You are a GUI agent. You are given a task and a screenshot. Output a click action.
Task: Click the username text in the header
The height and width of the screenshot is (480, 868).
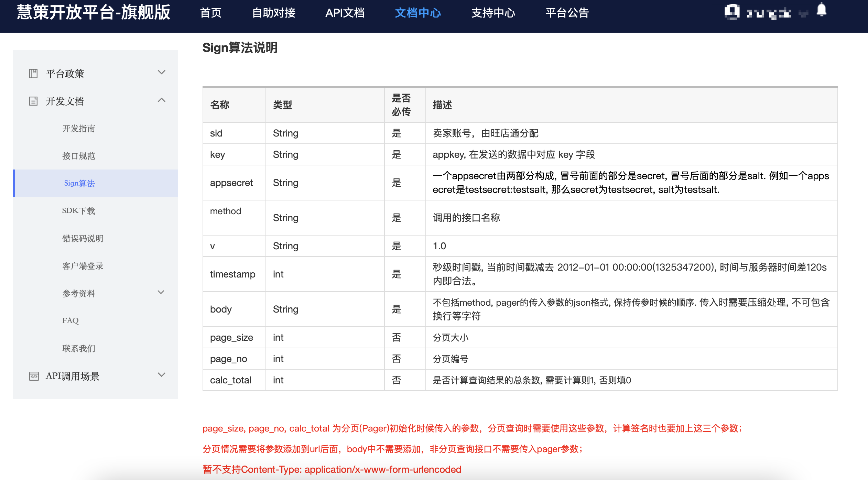pos(769,14)
